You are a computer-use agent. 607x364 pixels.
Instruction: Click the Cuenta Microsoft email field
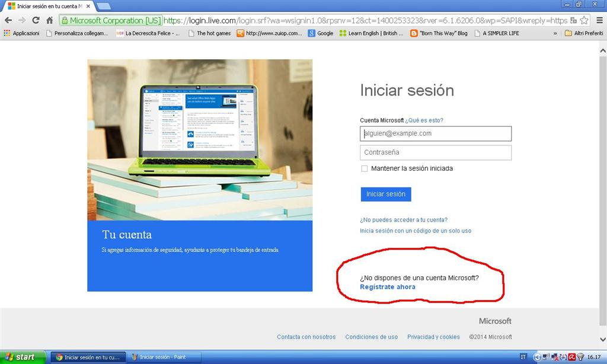point(436,133)
